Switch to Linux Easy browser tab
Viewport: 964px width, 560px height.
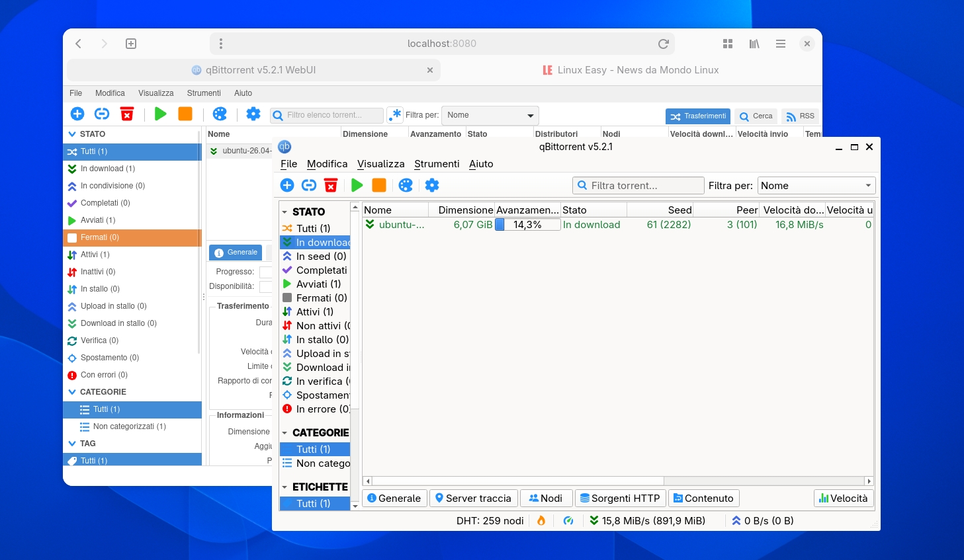coord(631,70)
